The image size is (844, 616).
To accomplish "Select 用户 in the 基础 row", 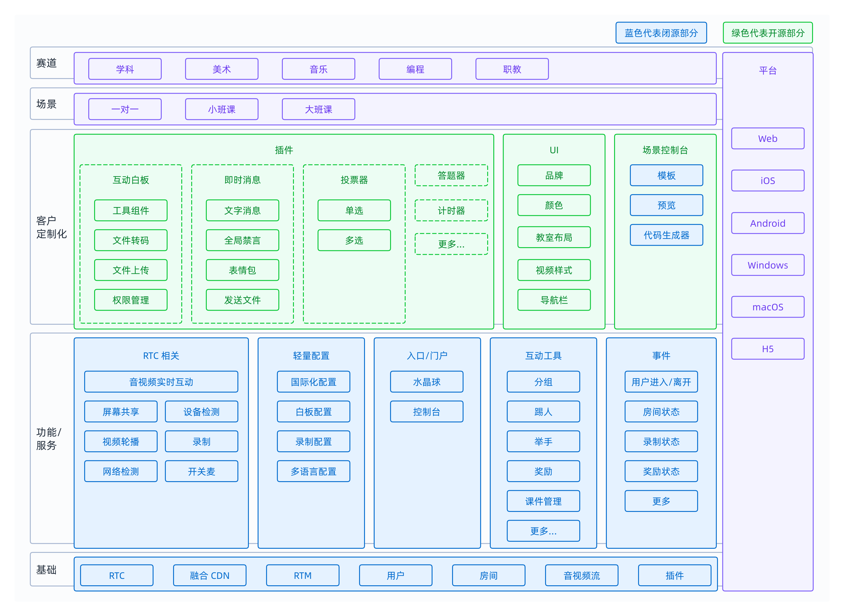I will tap(396, 575).
